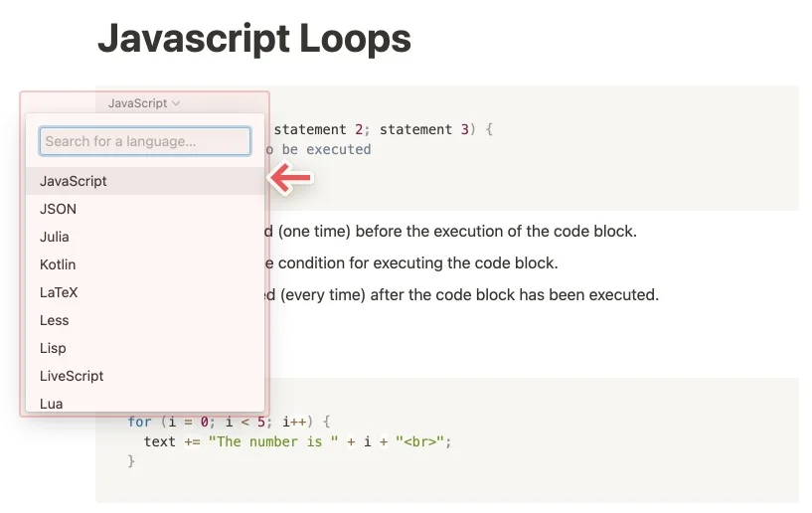Select LiveScript in the dropdown list

(x=72, y=376)
